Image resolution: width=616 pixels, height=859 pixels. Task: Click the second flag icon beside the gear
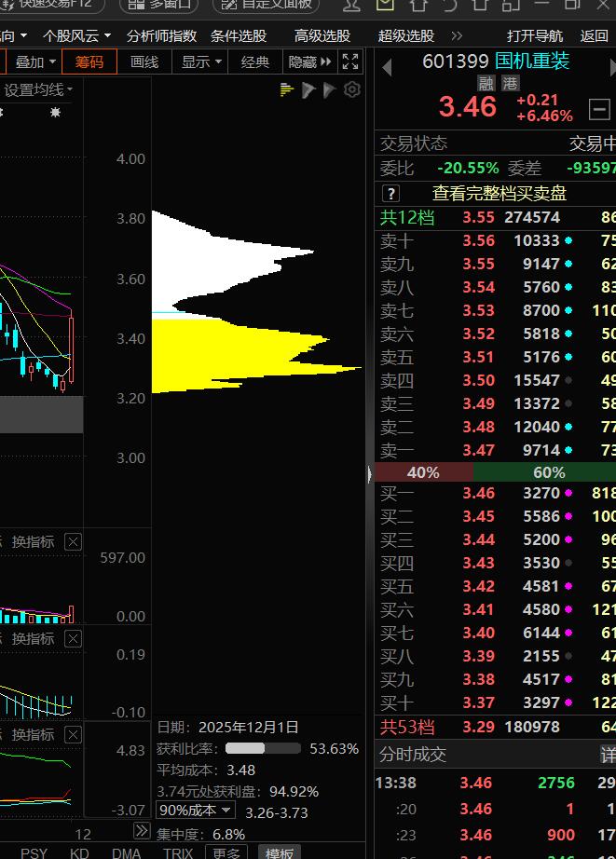(x=329, y=89)
